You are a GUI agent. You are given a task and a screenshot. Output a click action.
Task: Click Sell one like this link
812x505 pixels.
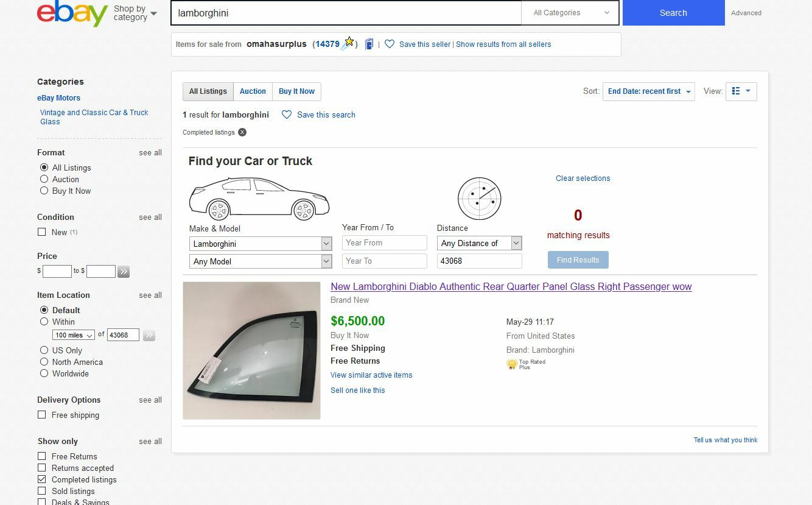coord(357,390)
